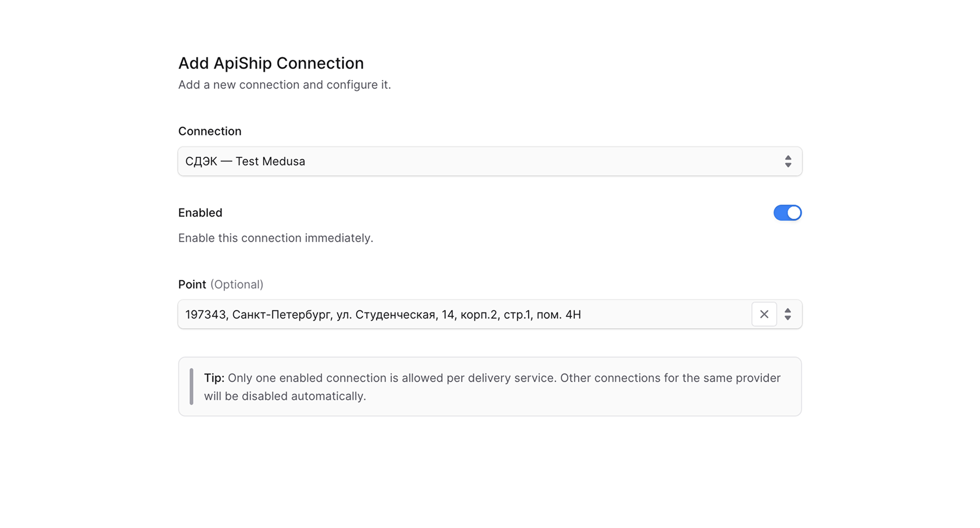Click the vertical bar marker in the Tip box

(x=192, y=386)
